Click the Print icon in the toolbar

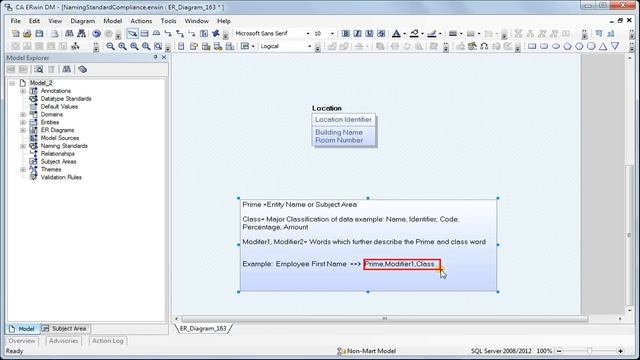tap(54, 33)
